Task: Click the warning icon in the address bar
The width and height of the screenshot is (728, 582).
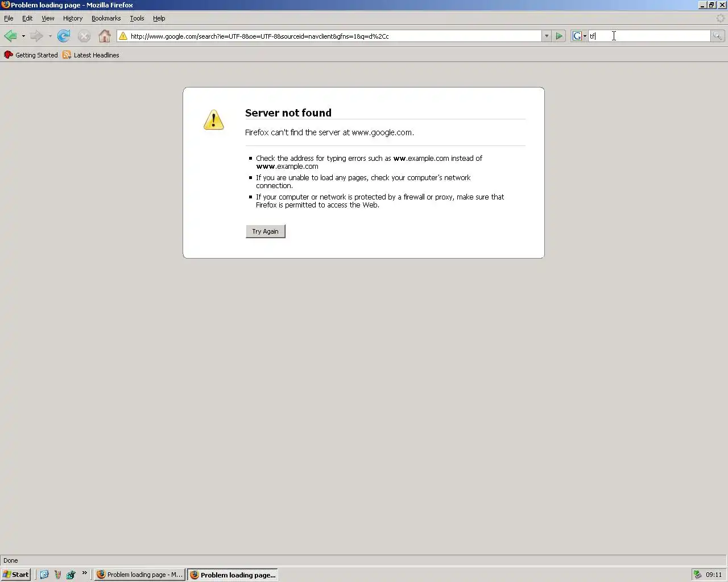Action: point(123,36)
